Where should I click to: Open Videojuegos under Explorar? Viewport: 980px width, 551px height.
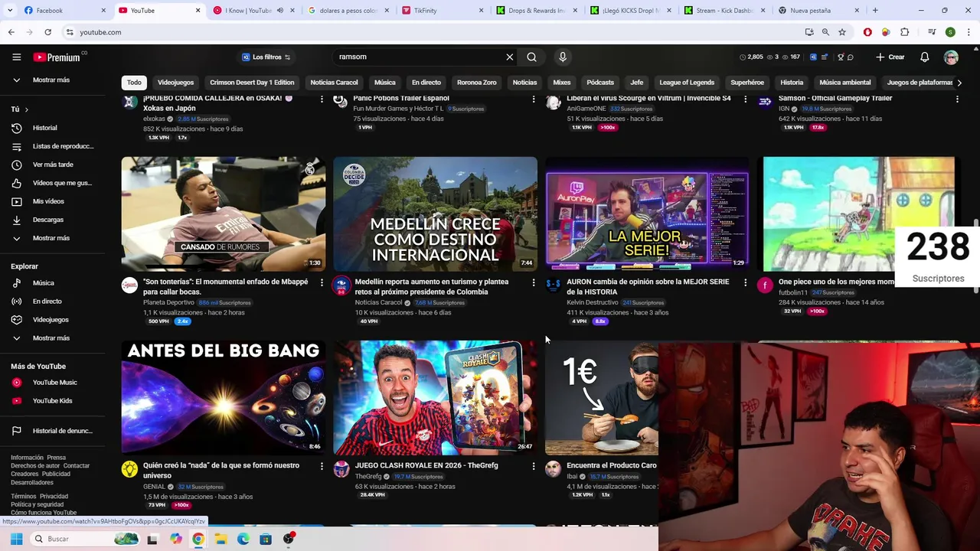point(51,320)
